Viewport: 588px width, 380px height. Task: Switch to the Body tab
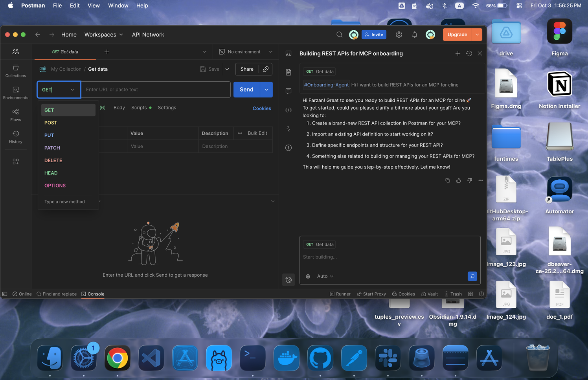coord(119,108)
